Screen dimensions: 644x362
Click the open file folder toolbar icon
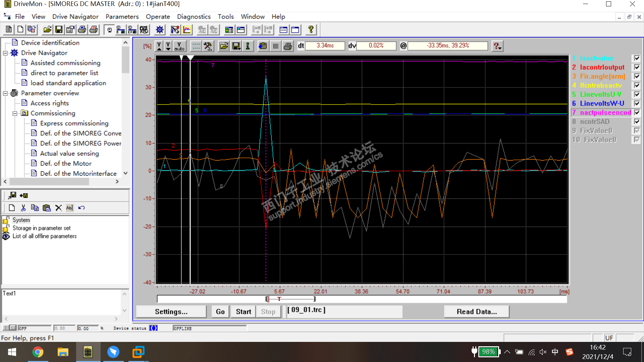pyautogui.click(x=47, y=30)
